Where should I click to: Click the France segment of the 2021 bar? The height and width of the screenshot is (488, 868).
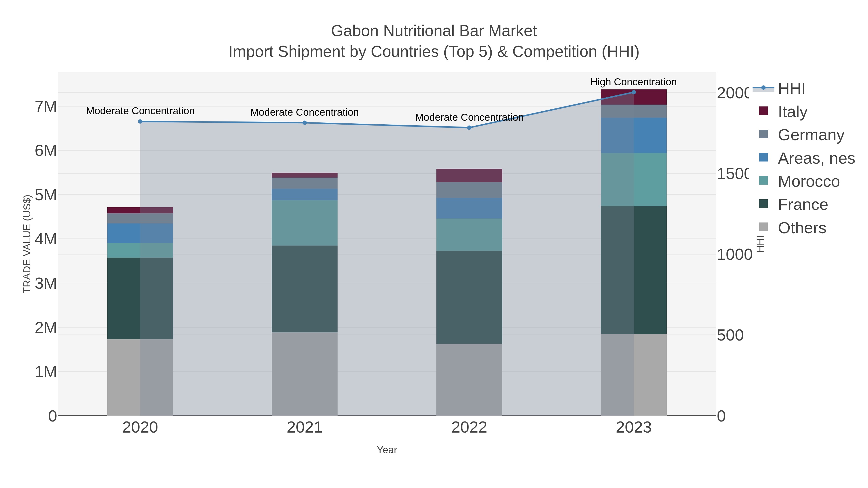305,289
